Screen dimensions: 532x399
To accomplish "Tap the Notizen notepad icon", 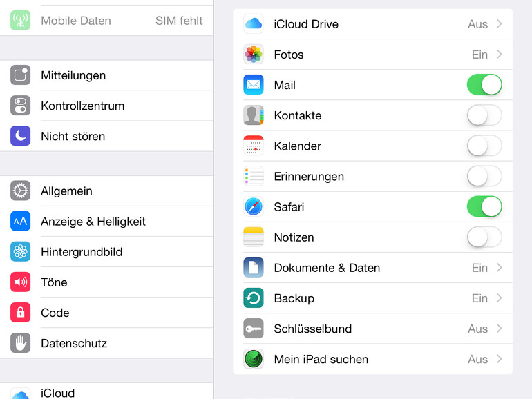I will (254, 237).
